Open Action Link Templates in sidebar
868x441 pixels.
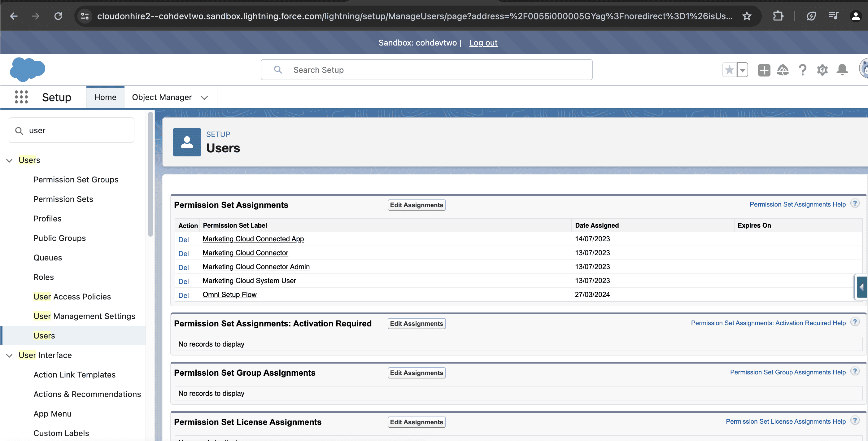[x=74, y=375]
